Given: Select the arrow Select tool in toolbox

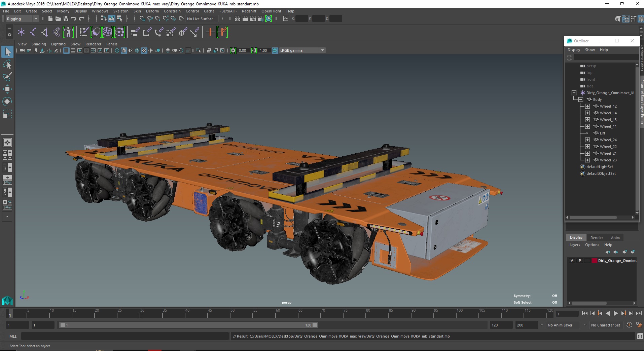Looking at the screenshot, I should pos(7,52).
